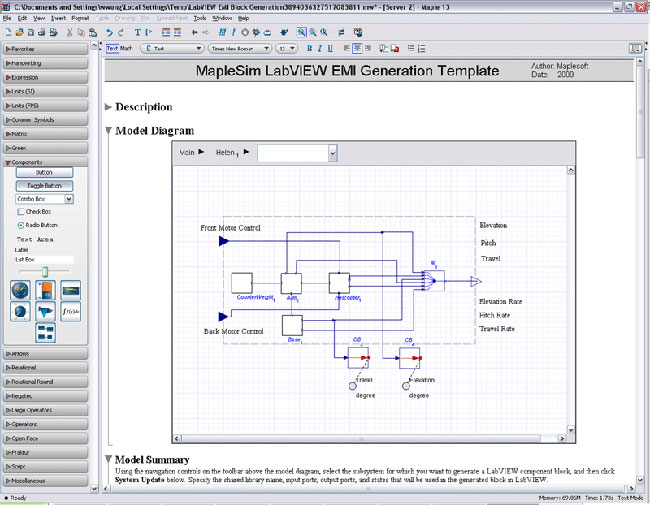Screen dimensions: 650x505
Task: Toggle Bold formatting
Action: coord(309,49)
